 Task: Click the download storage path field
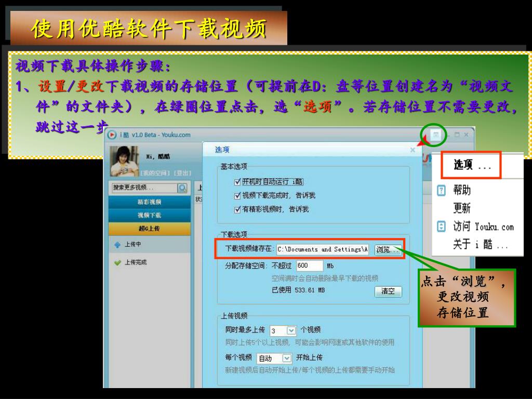[x=322, y=249]
